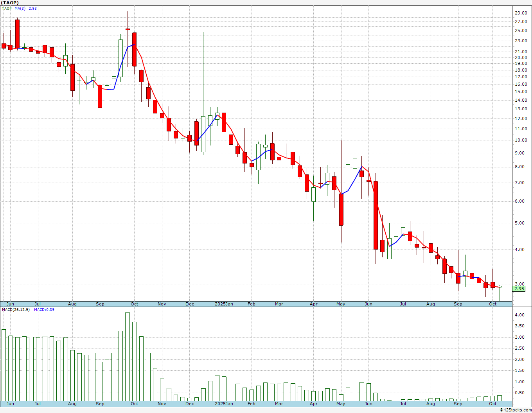
Task: Select the 6.00 price axis label
Action: [x=519, y=201]
